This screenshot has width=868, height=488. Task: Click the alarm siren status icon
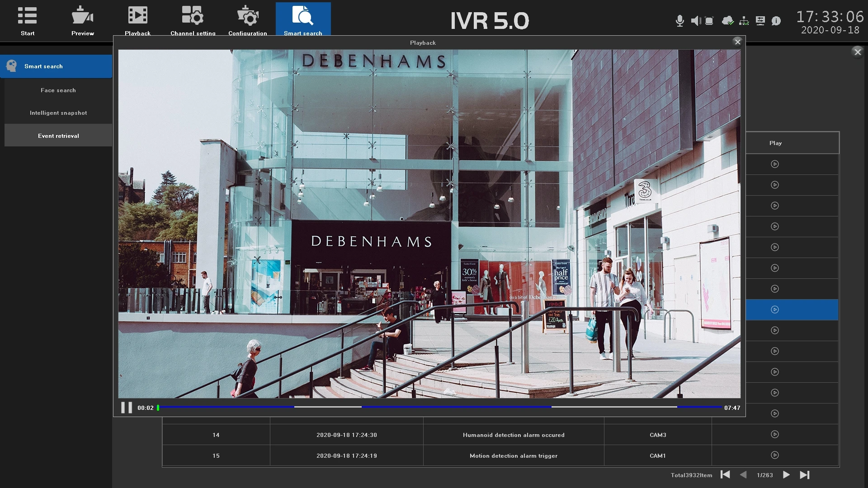(709, 21)
